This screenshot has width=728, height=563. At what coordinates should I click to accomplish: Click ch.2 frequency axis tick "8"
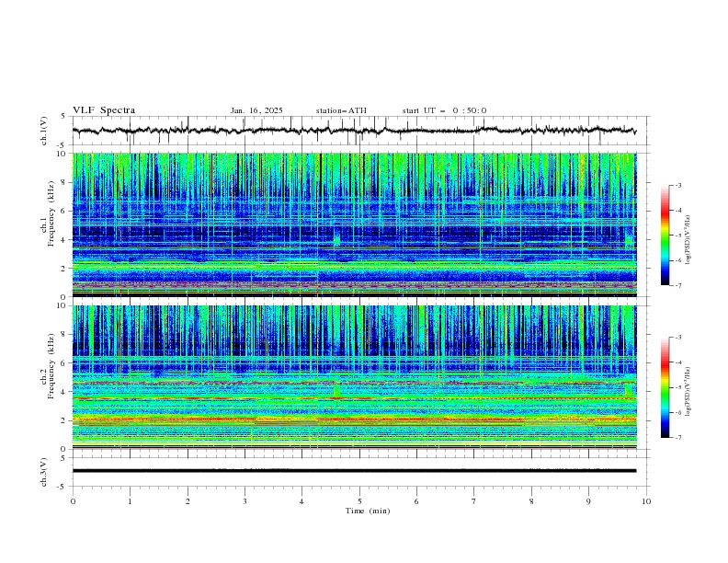pyautogui.click(x=63, y=335)
